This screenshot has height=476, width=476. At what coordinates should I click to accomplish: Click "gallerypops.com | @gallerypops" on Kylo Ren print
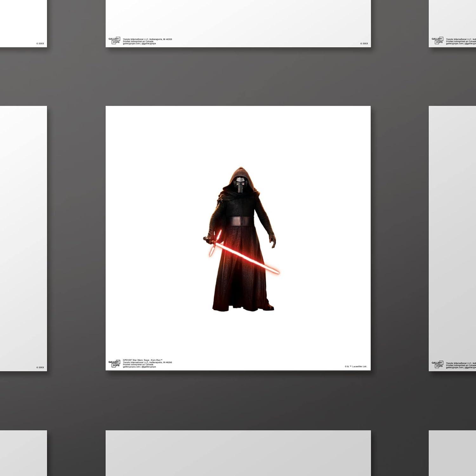(x=139, y=367)
